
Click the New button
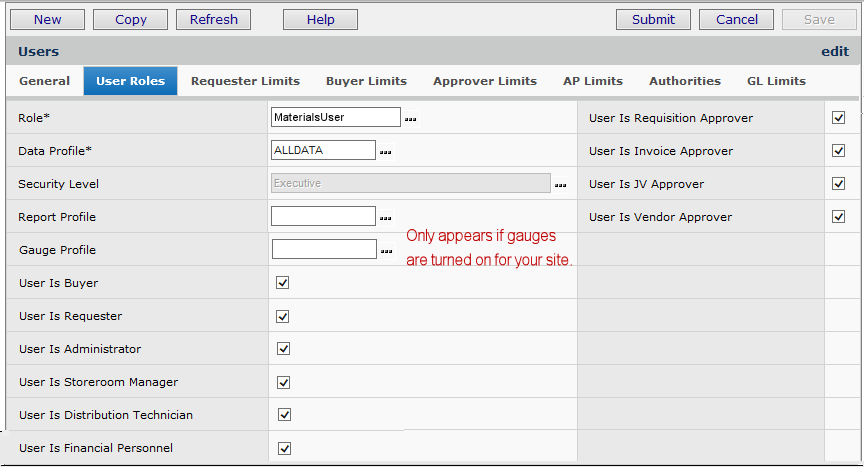(47, 19)
